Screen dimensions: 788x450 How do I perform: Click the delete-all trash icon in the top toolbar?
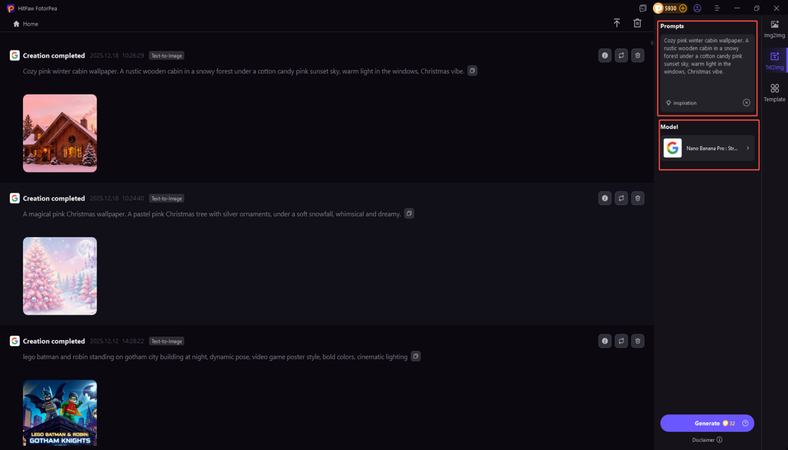pyautogui.click(x=637, y=23)
